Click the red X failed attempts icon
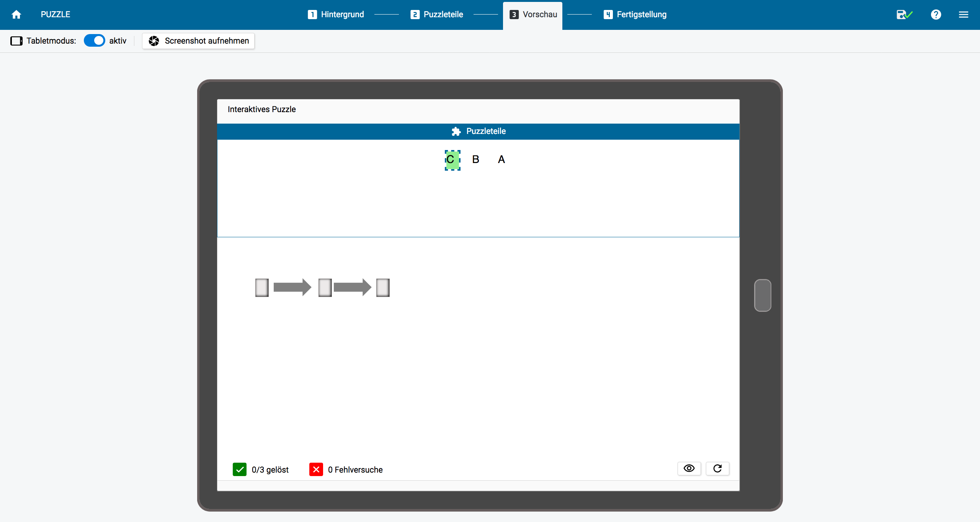This screenshot has height=522, width=980. pos(316,469)
